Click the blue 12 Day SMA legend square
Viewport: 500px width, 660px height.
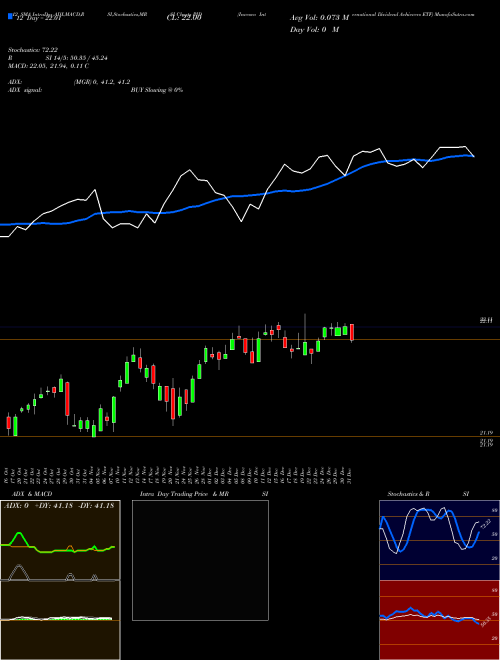10,16
